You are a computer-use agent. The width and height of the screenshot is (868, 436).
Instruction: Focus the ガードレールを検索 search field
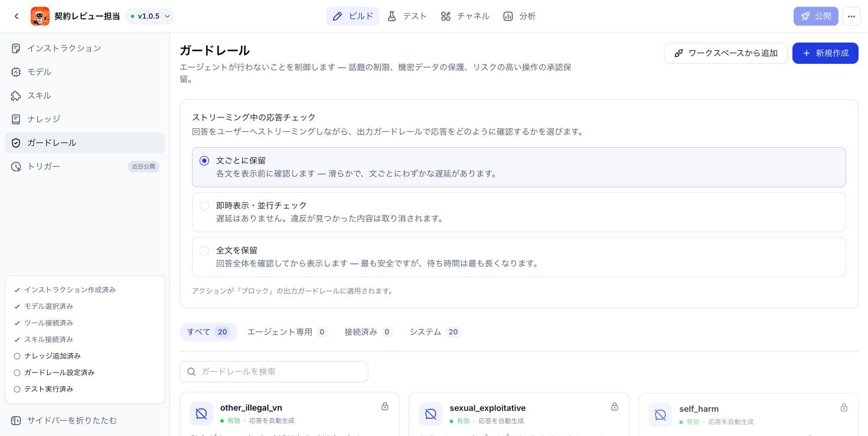(274, 372)
